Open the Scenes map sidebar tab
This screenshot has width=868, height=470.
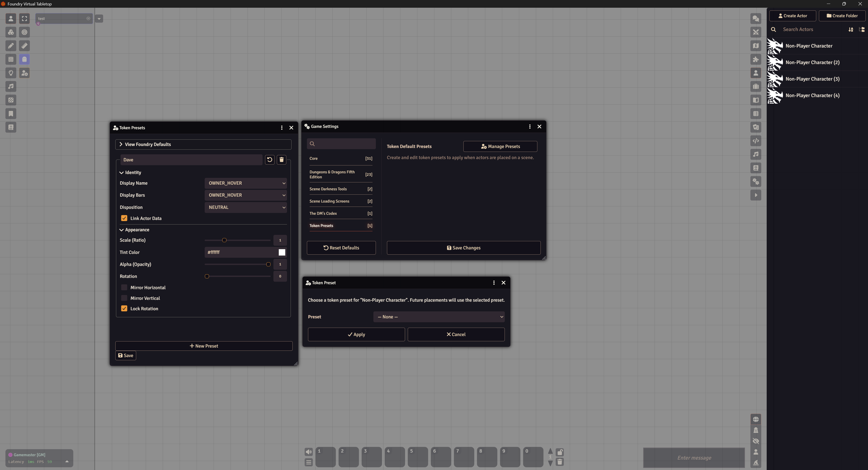pos(756,46)
